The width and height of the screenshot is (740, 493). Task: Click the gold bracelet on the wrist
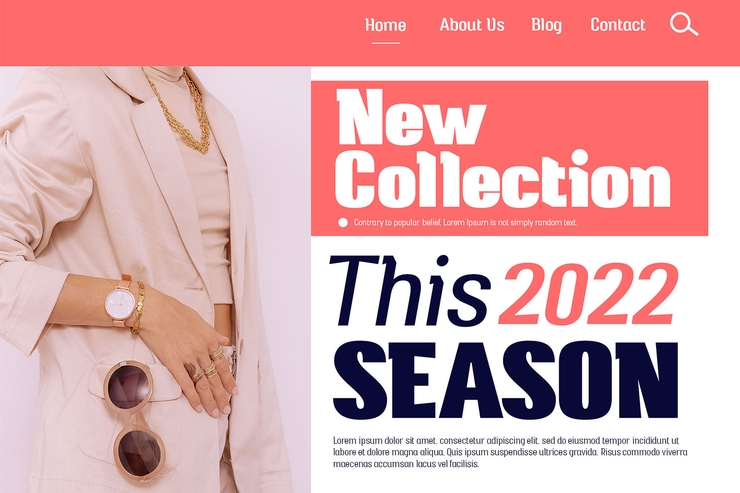pyautogui.click(x=137, y=307)
